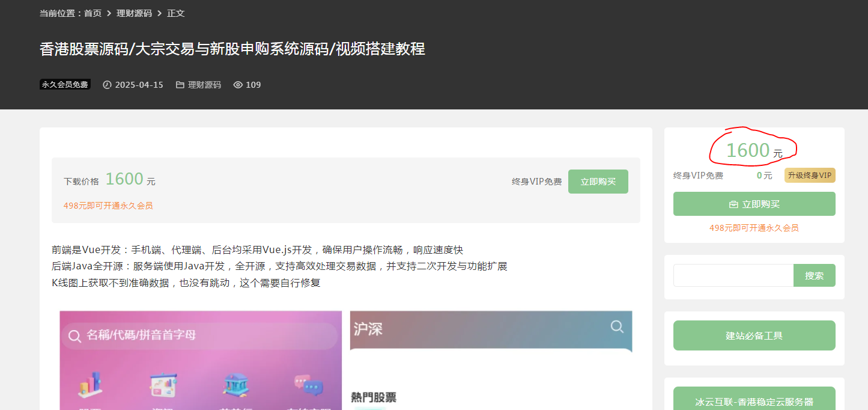Click folder icon next to 理财源码 category
868x410 pixels.
tap(180, 85)
